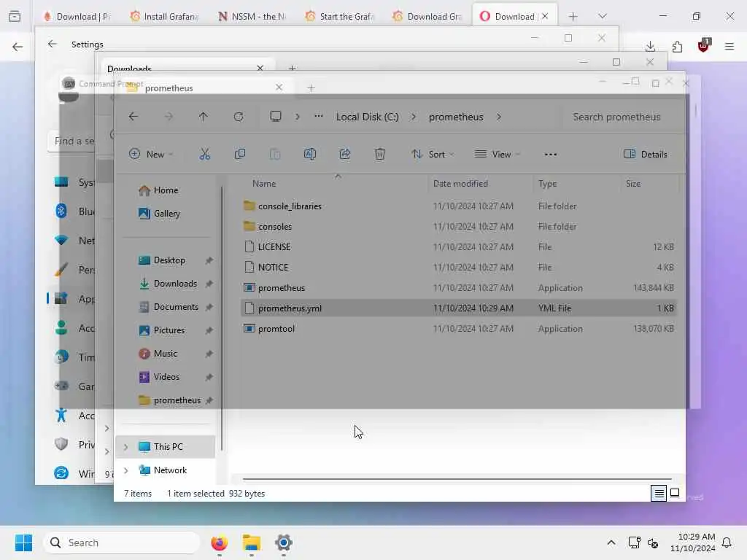
Task: Toggle the Details pane button
Action: tap(646, 155)
